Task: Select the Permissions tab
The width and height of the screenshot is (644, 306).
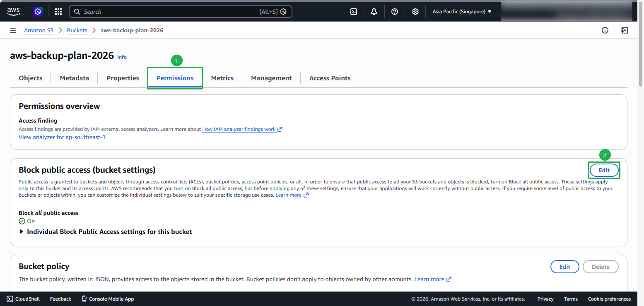Action: (175, 78)
